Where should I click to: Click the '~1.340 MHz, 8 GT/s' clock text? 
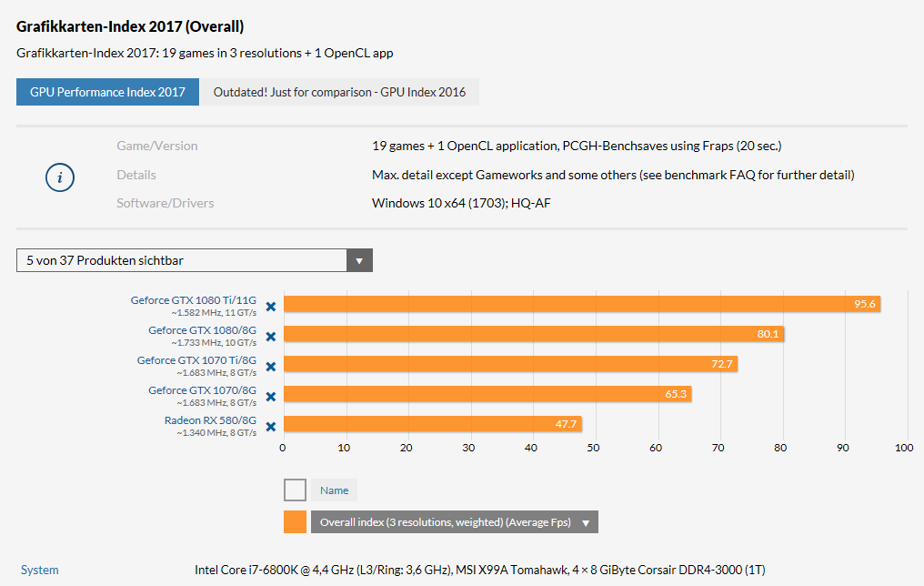point(216,433)
